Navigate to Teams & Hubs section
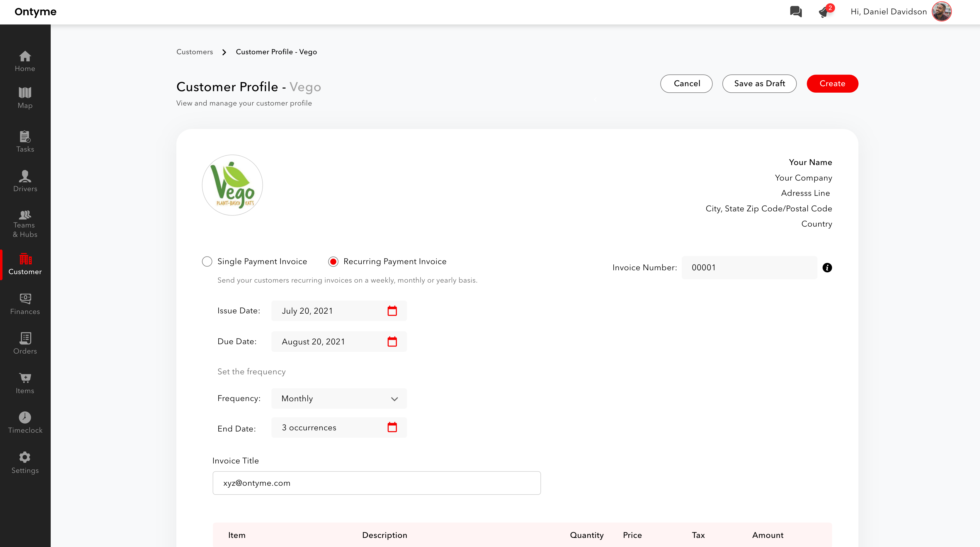 pos(25,224)
